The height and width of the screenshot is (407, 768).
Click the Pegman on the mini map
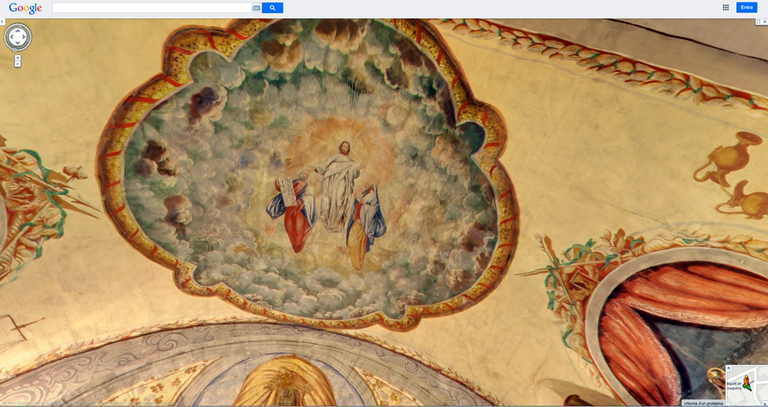pos(746,382)
